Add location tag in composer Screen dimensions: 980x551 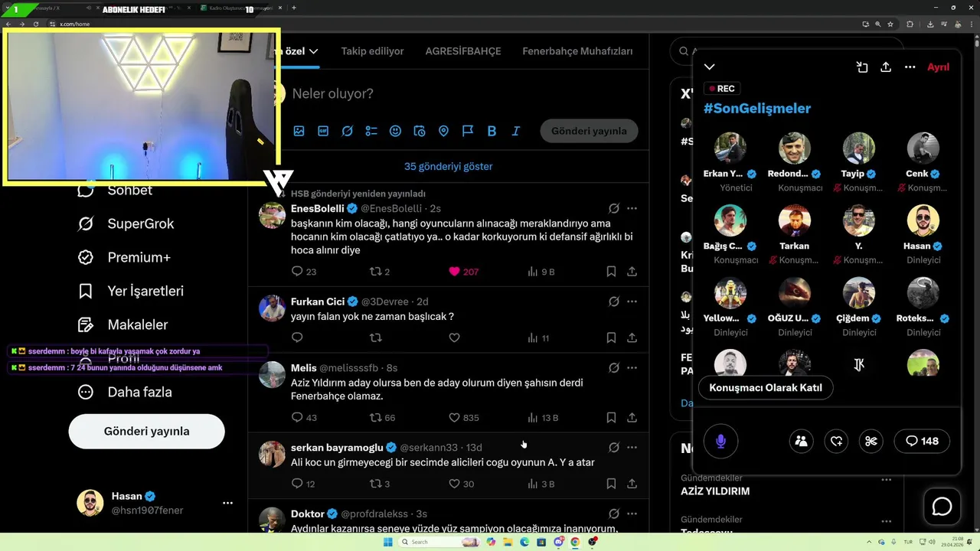[x=443, y=131]
